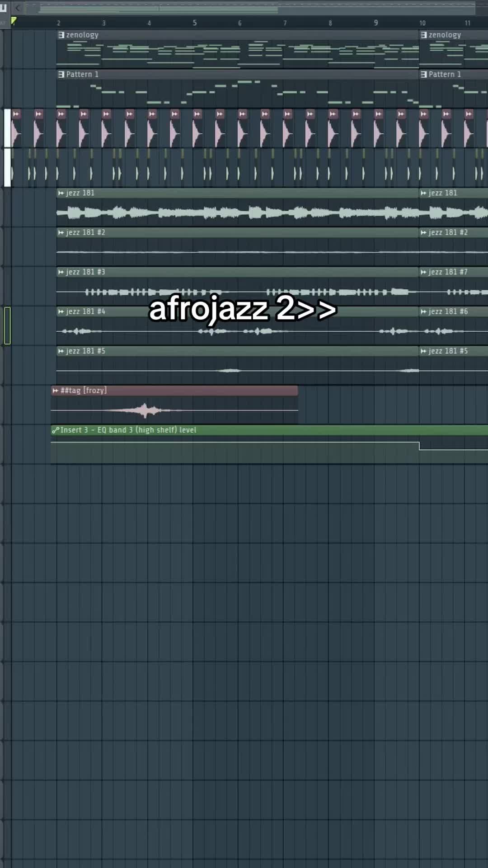Select the jezz 181 #6 clip title
Image resolution: width=488 pixels, height=868 pixels.
448,311
